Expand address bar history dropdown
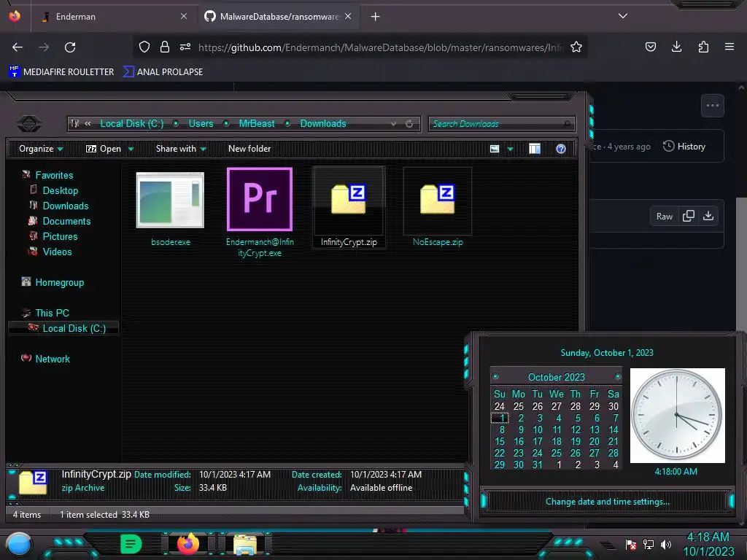The width and height of the screenshot is (747, 560). [x=393, y=124]
